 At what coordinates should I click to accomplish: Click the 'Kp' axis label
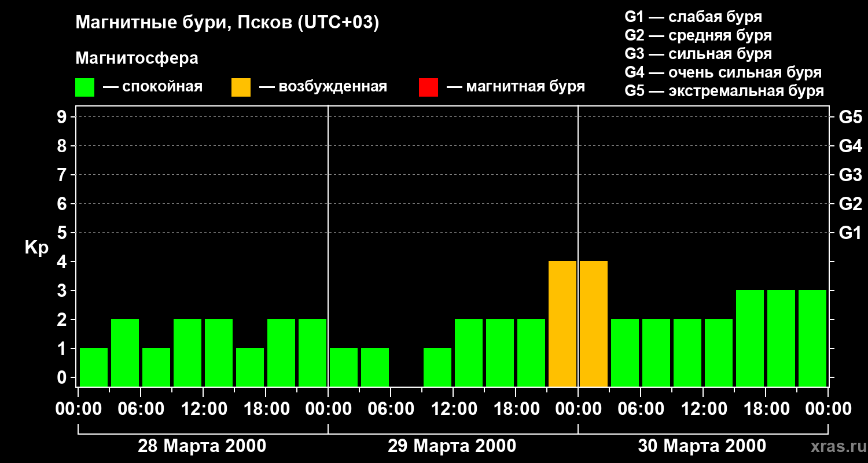point(36,248)
